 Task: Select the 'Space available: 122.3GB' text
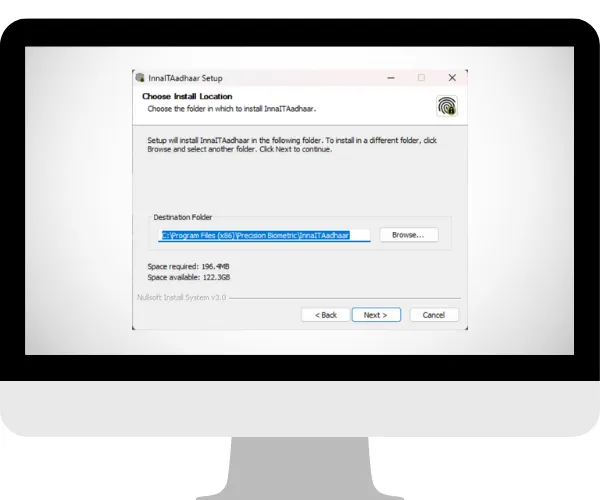tap(189, 277)
